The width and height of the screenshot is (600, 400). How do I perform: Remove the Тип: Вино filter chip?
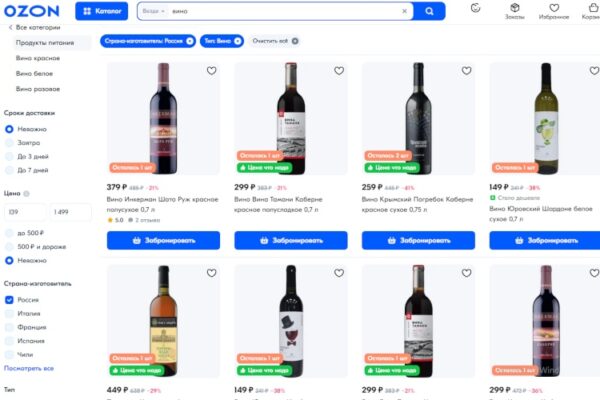pyautogui.click(x=236, y=41)
